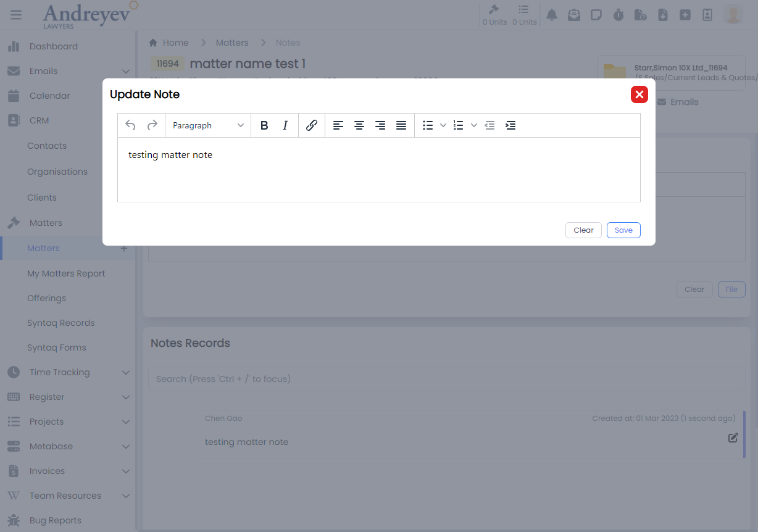
Task: Align text to center
Action: click(x=359, y=125)
